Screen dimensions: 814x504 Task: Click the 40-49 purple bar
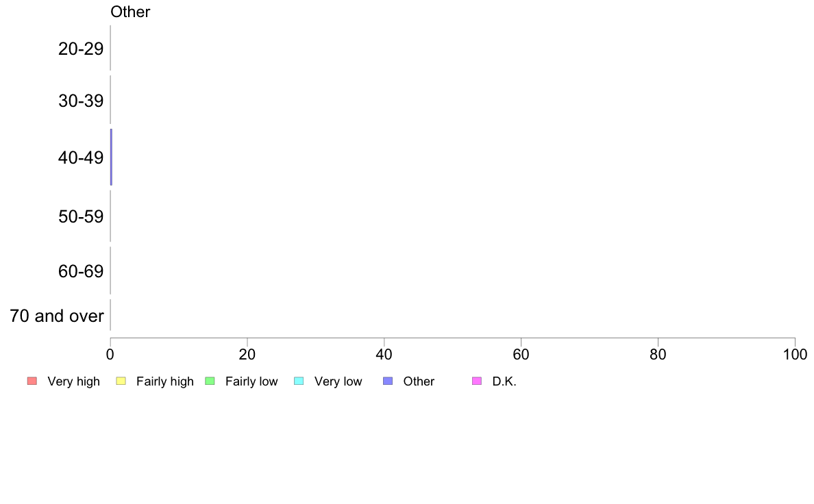click(111, 157)
